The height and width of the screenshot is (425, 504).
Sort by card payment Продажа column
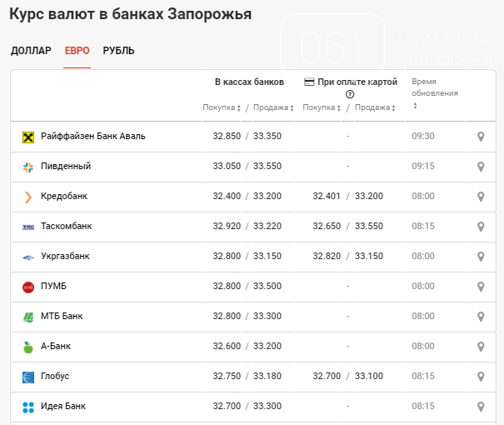(372, 107)
